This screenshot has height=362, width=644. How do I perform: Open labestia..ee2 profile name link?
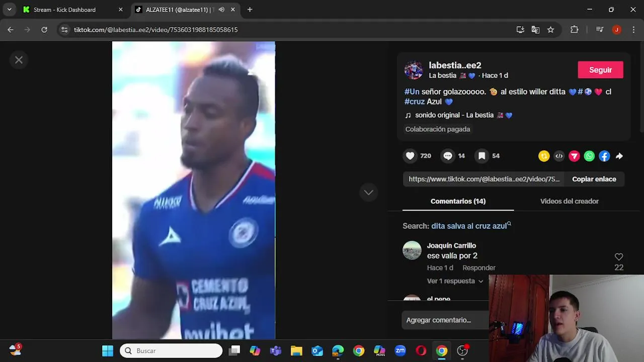click(455, 65)
